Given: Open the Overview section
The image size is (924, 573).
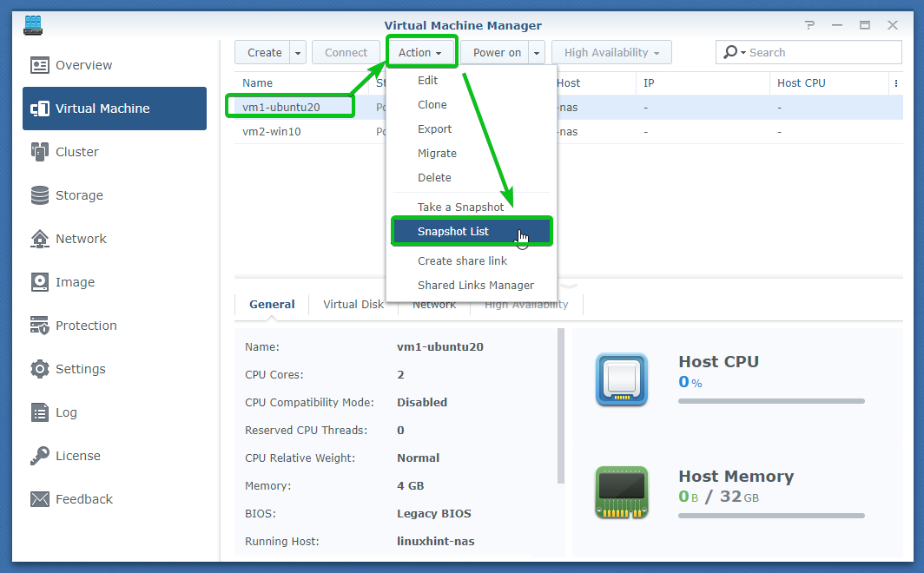Looking at the screenshot, I should [x=115, y=65].
